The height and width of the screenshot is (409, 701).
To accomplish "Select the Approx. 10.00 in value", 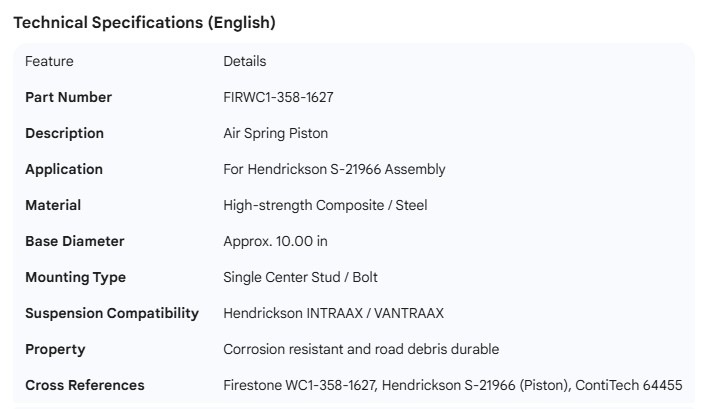I will coord(276,241).
